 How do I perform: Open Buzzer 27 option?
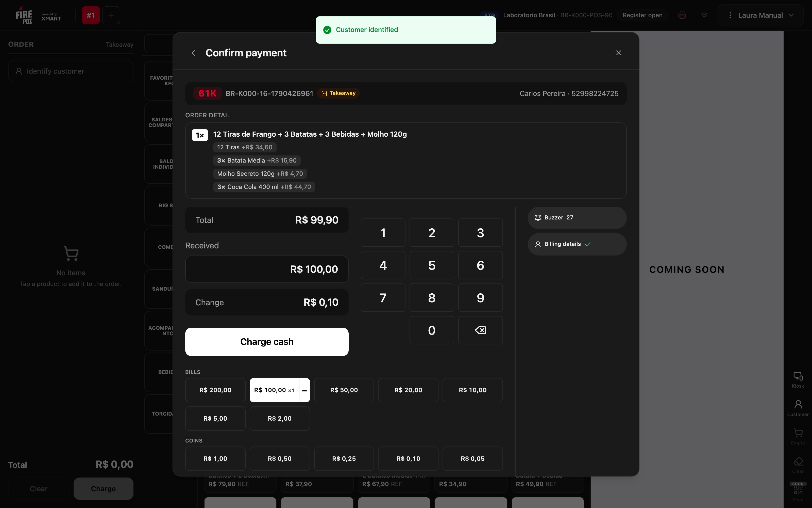click(x=577, y=218)
